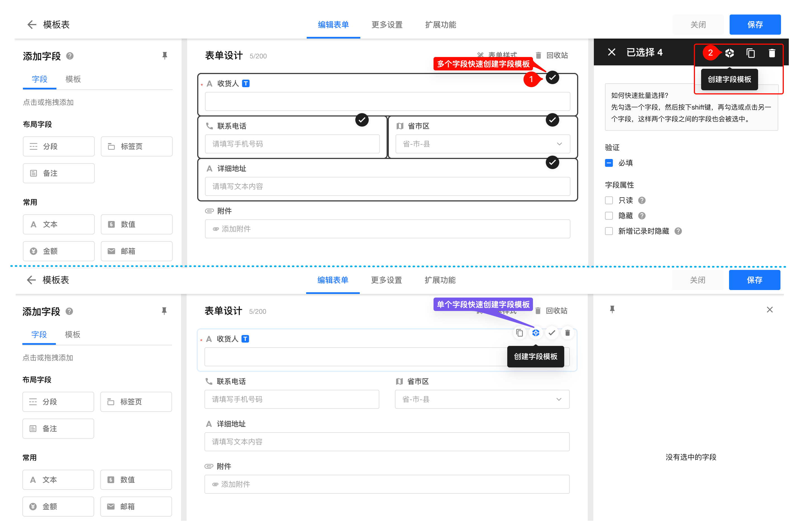
Task: Click help icon next to 只读
Action: tap(642, 201)
